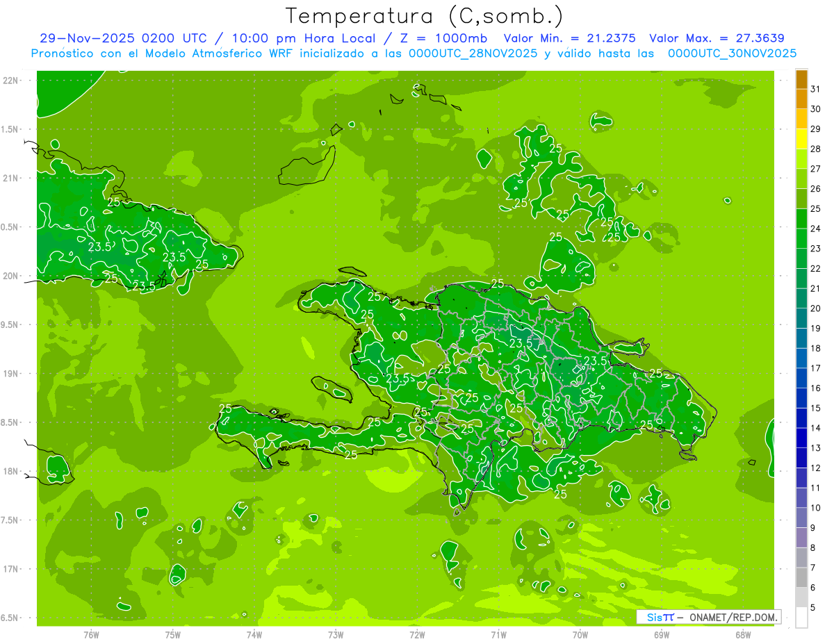
Task: Click the '29-Nov-2025 0200 UTC' date text
Action: [x=123, y=38]
